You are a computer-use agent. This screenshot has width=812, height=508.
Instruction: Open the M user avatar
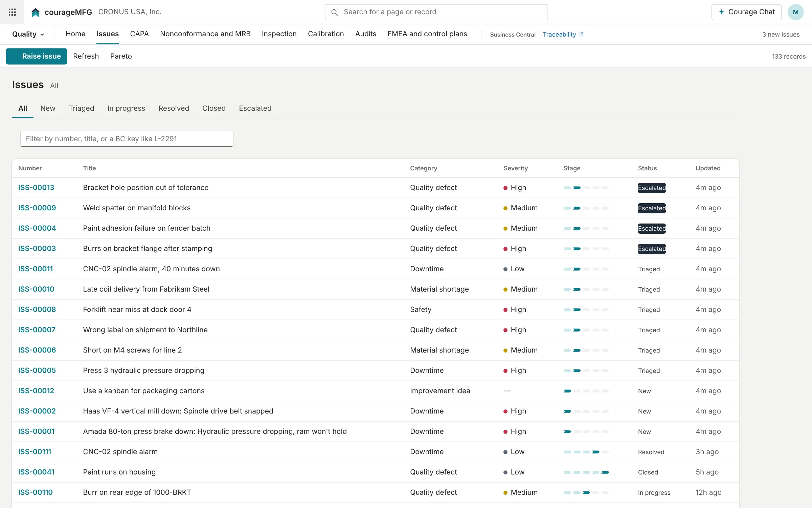point(795,12)
